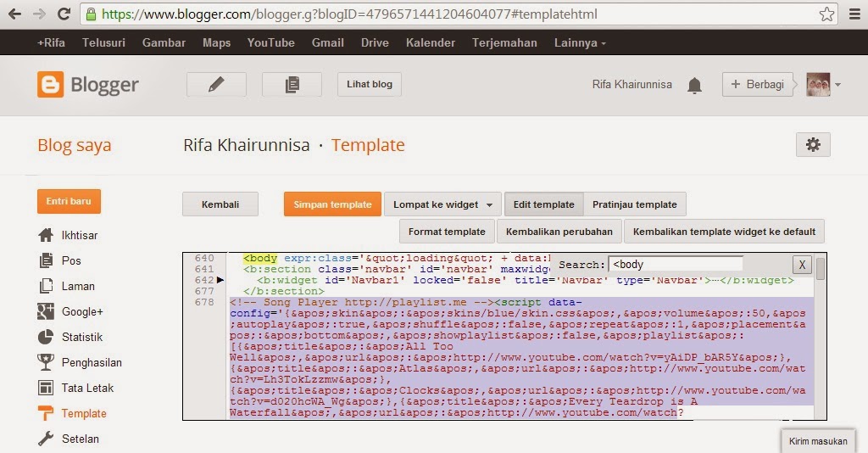Click the profile photo thumbnail

[818, 85]
